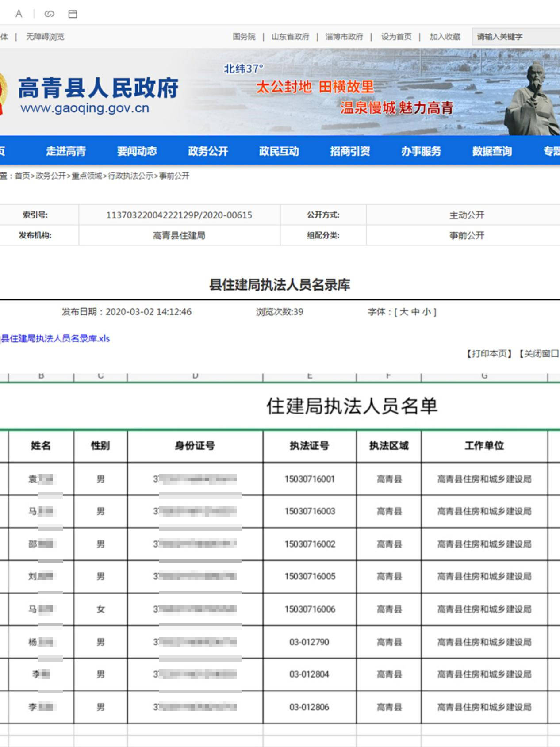Click the font 'A' icon in top toolbar
560x747 pixels.
click(19, 14)
